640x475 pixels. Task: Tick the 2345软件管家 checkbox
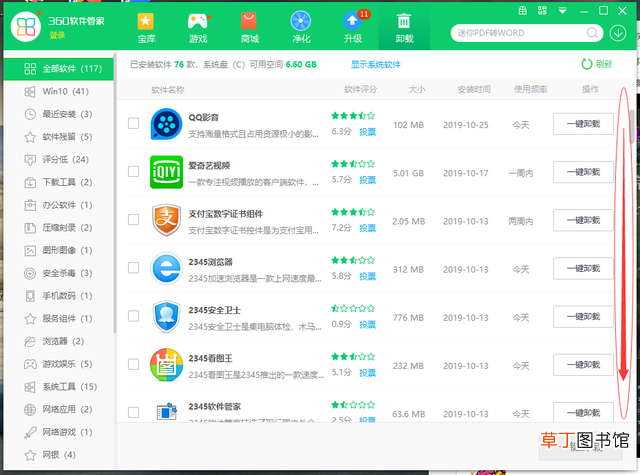pyautogui.click(x=133, y=412)
